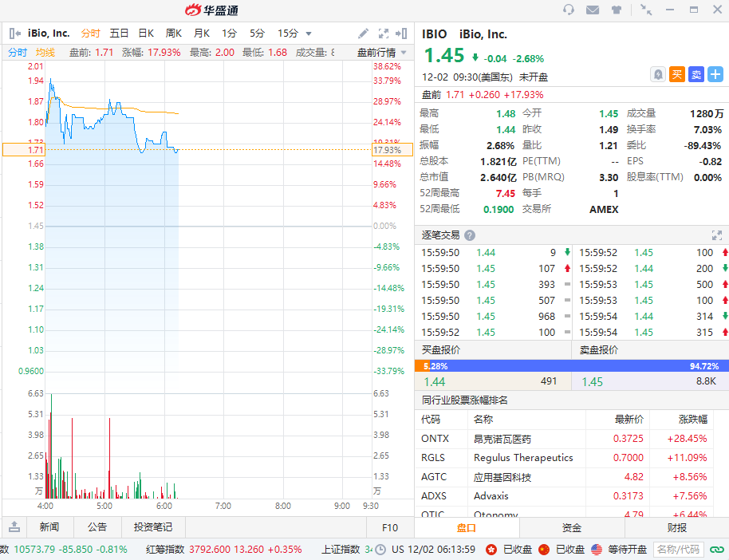Click the 上证指数 index ticker
Viewport: 729px width, 560px height.
point(347,550)
